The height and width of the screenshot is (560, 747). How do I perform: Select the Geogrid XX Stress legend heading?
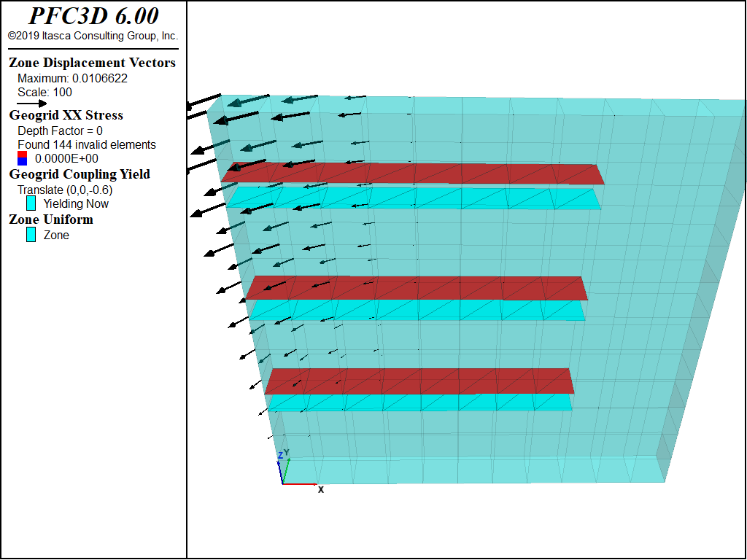[x=66, y=115]
